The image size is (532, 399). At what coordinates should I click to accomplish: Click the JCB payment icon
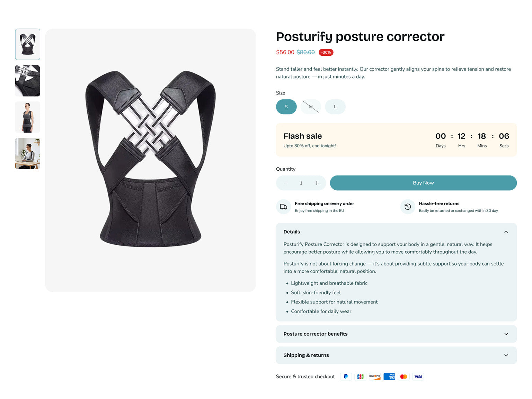click(x=360, y=377)
